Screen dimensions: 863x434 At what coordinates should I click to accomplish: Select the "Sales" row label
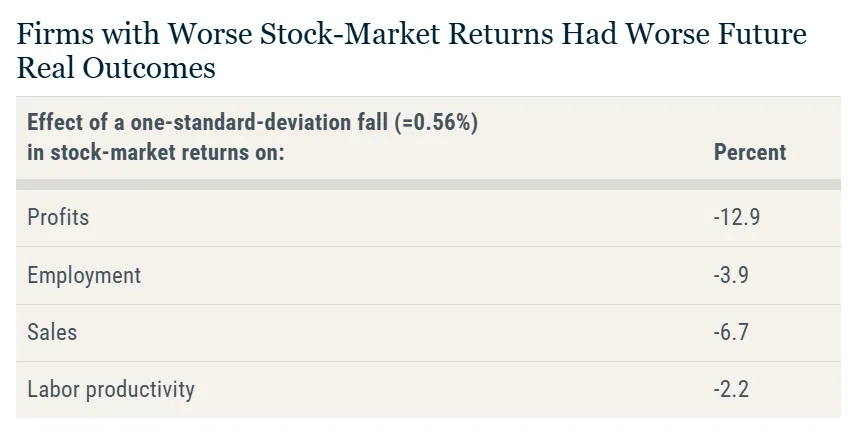(x=52, y=332)
